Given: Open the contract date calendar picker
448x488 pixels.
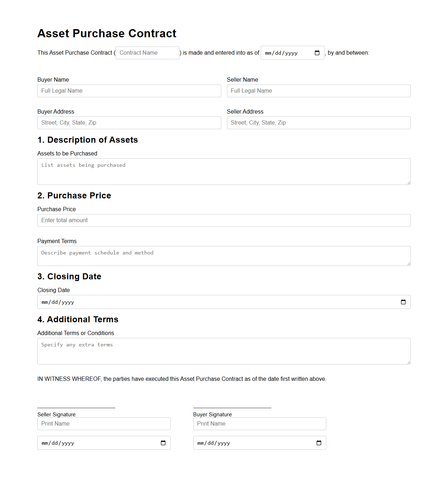Looking at the screenshot, I should point(317,53).
